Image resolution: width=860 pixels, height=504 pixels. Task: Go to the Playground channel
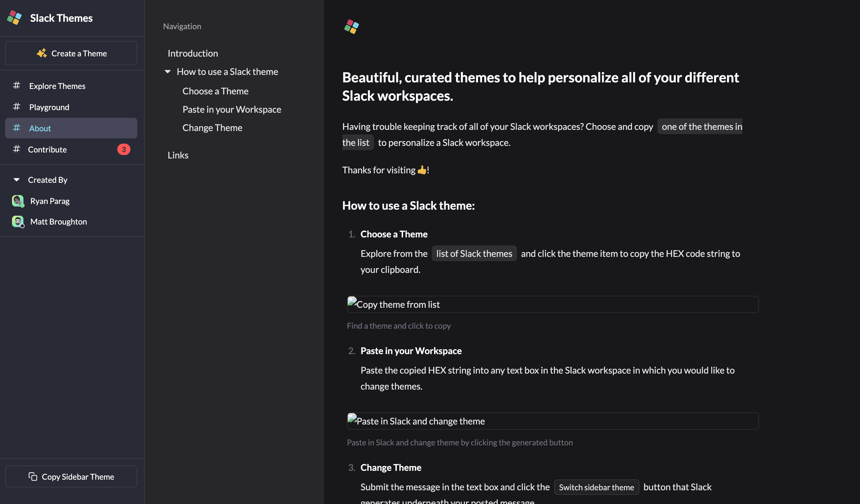[x=71, y=107]
